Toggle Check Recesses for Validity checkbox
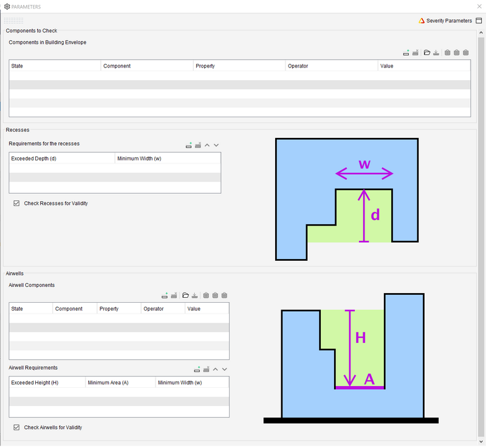 (x=16, y=203)
